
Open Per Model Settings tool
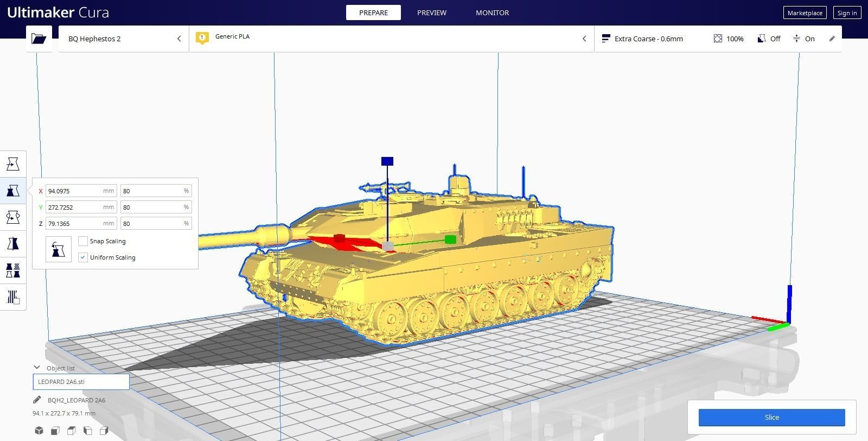click(x=13, y=270)
